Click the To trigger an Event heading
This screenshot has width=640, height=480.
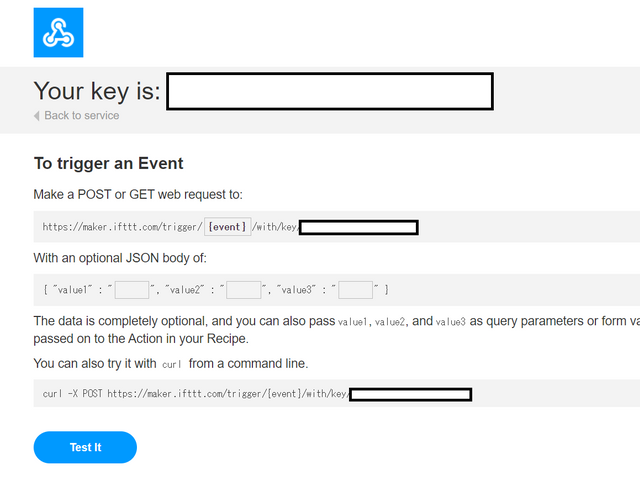click(x=108, y=163)
